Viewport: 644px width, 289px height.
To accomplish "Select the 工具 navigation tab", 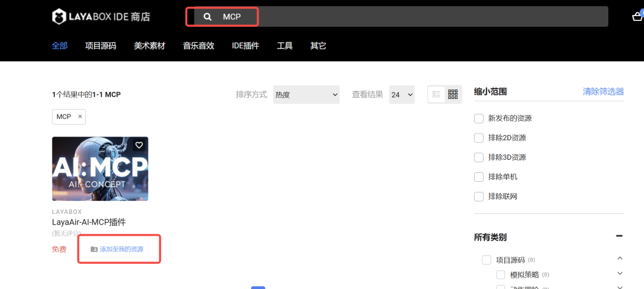I will click(284, 45).
